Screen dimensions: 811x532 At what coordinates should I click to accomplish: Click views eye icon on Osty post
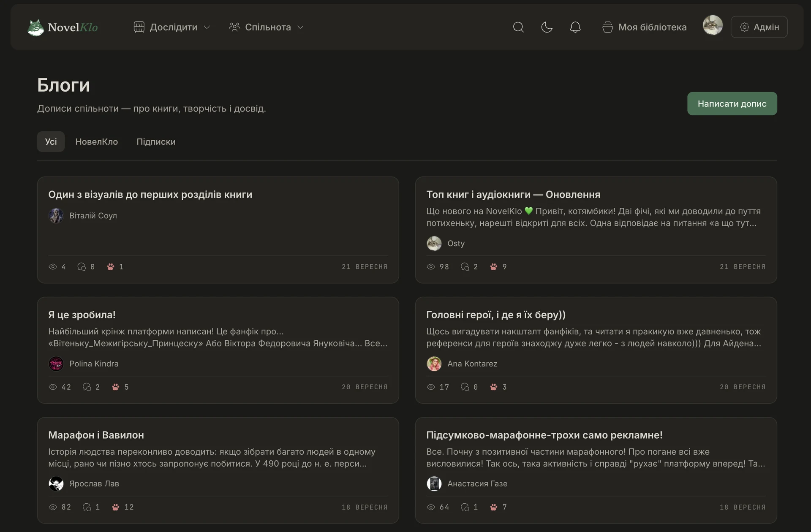431,267
